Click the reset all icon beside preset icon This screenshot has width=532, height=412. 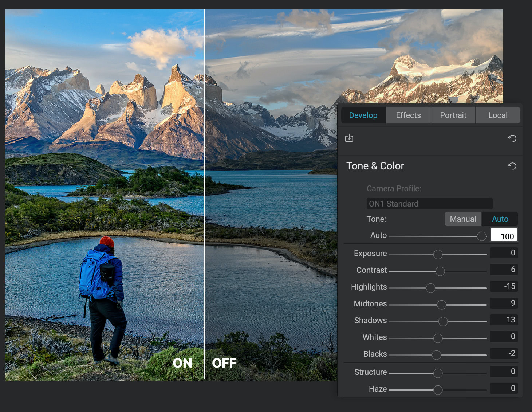(x=512, y=138)
